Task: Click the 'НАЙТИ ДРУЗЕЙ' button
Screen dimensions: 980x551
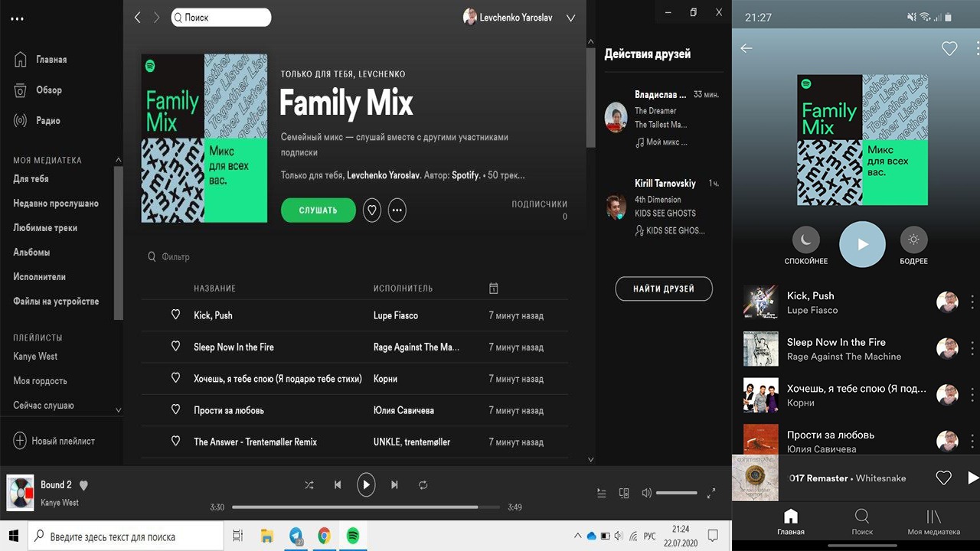Action: tap(664, 289)
